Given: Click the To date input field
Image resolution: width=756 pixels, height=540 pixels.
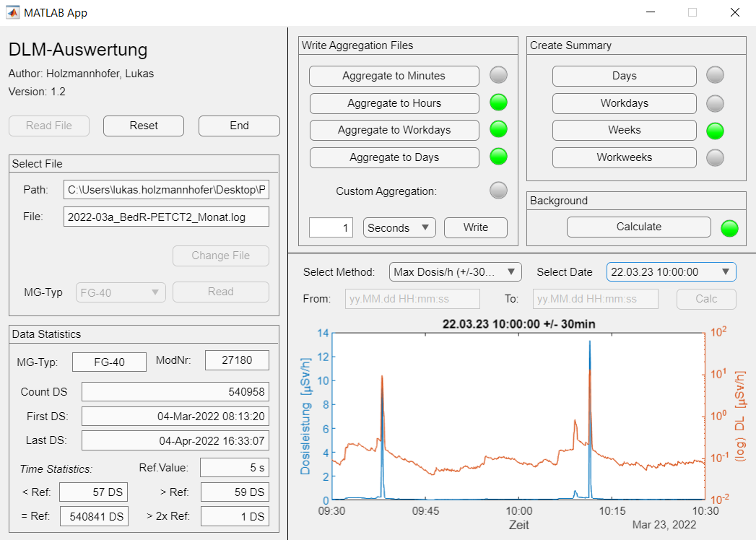Looking at the screenshot, I should 596,299.
